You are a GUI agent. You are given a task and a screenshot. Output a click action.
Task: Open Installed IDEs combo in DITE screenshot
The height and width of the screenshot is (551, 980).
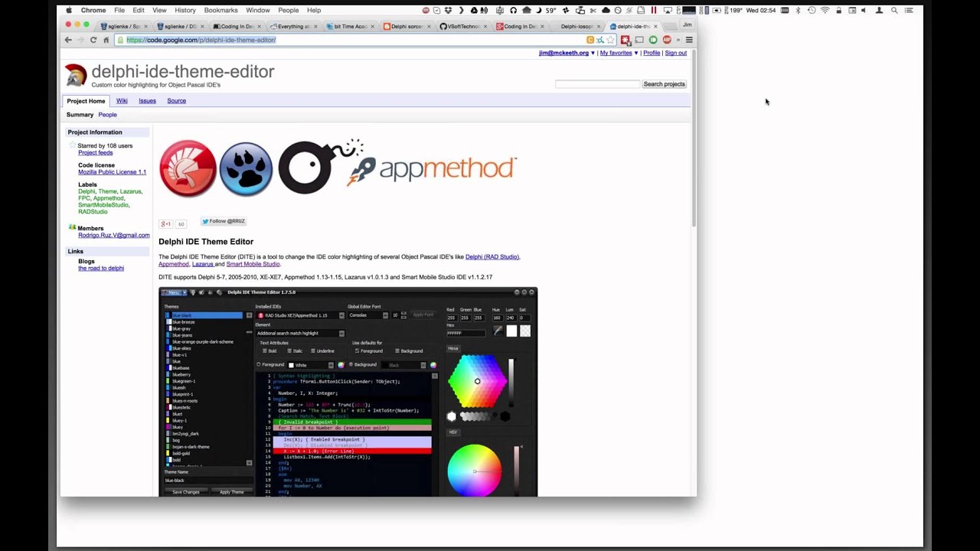[x=301, y=315]
